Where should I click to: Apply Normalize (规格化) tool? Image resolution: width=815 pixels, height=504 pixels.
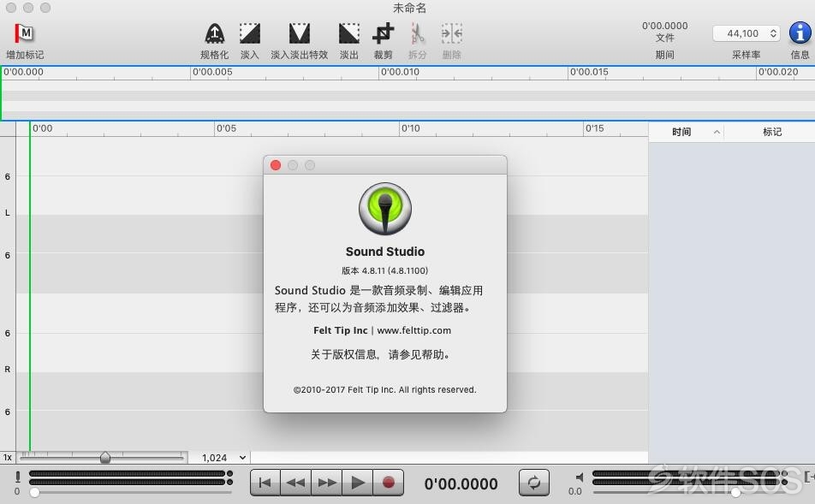point(214,33)
